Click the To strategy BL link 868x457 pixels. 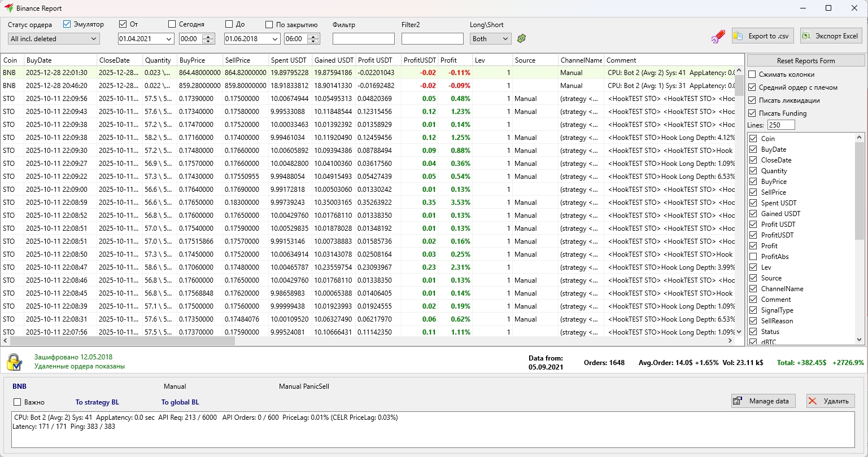(x=97, y=402)
